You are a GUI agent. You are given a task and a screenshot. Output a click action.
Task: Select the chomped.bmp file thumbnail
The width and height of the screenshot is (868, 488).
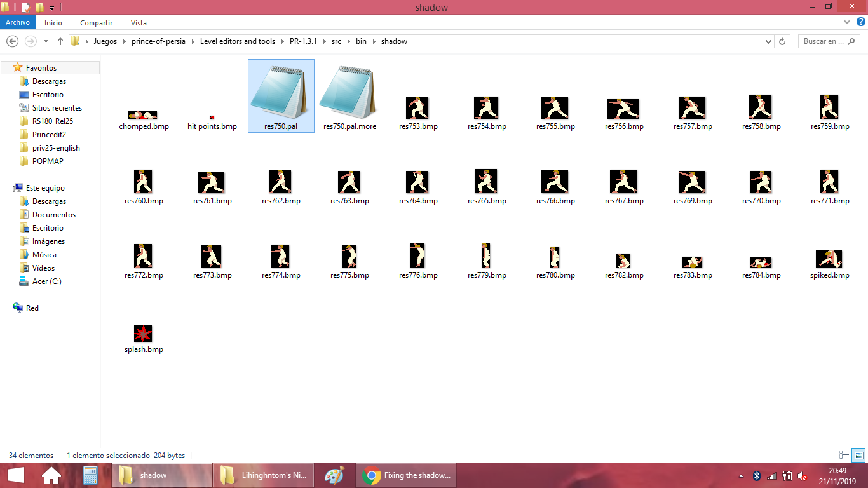(144, 115)
